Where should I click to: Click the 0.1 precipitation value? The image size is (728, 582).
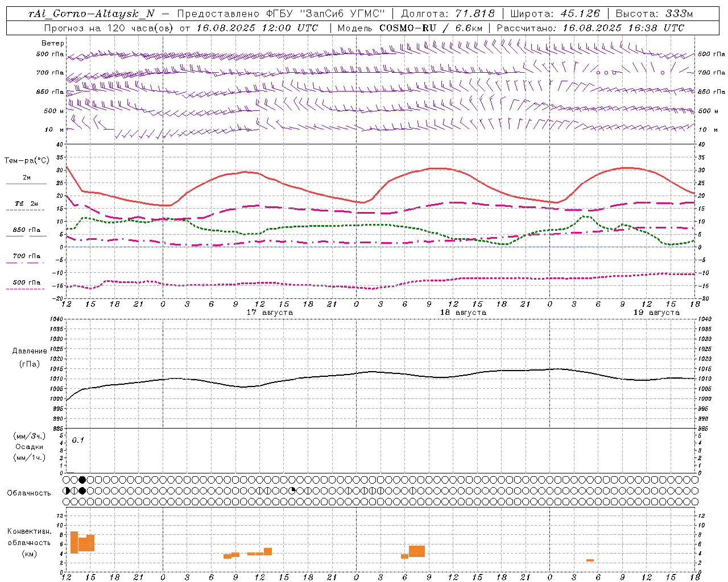pyautogui.click(x=78, y=440)
